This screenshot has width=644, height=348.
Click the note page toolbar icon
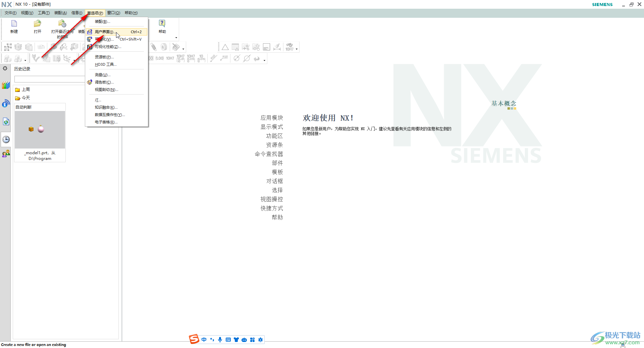(x=266, y=47)
